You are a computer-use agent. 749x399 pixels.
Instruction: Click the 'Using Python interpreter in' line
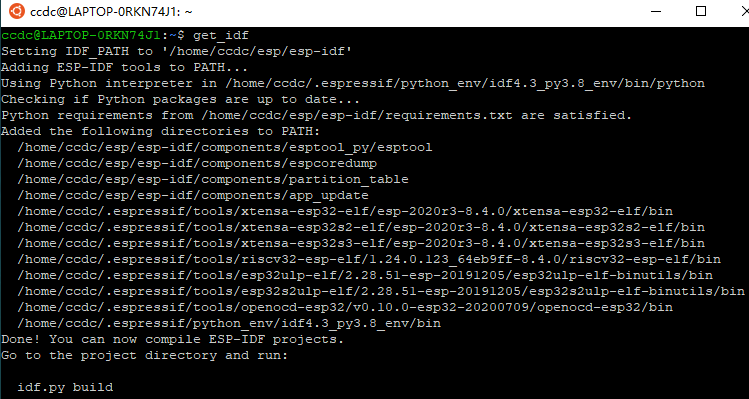(x=353, y=84)
